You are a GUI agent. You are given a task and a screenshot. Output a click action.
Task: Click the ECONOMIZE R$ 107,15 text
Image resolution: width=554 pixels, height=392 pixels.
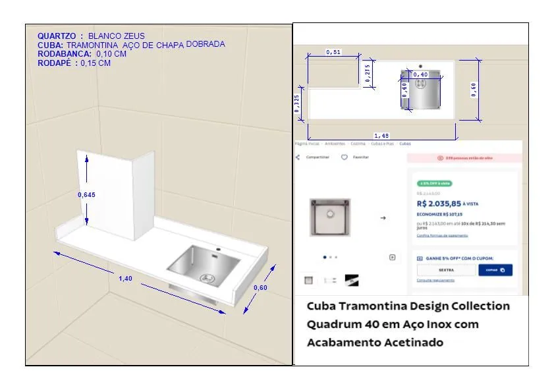[439, 214]
